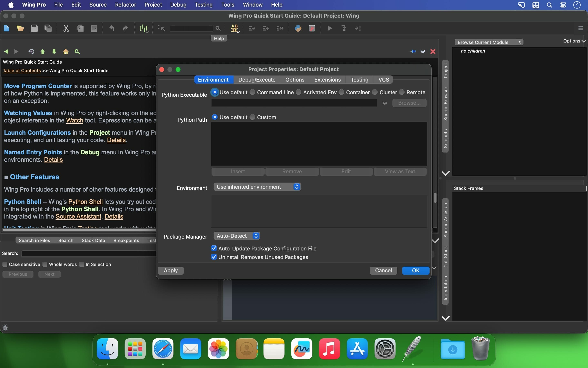Click Details link after Named Entry Points
The height and width of the screenshot is (368, 588).
53,159
